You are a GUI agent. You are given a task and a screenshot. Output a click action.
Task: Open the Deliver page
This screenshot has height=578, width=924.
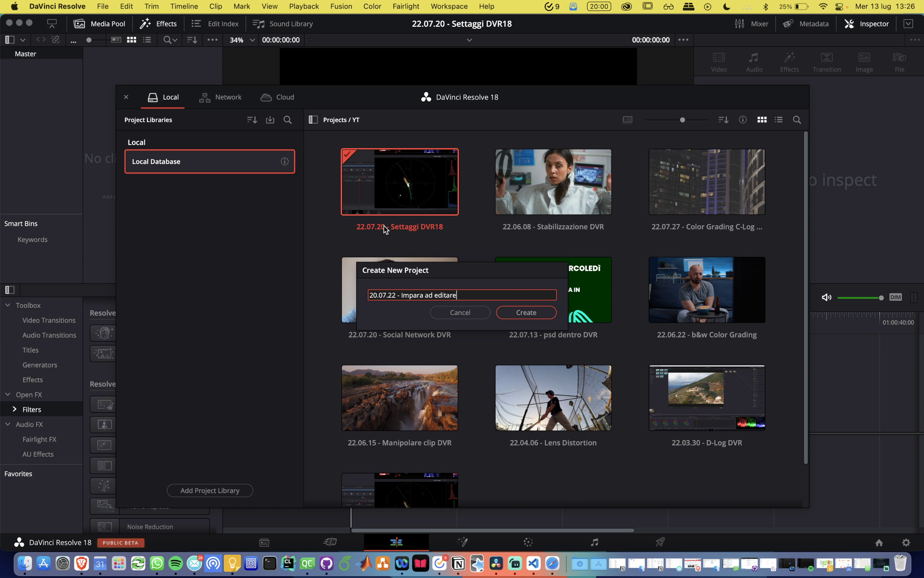pyautogui.click(x=660, y=542)
